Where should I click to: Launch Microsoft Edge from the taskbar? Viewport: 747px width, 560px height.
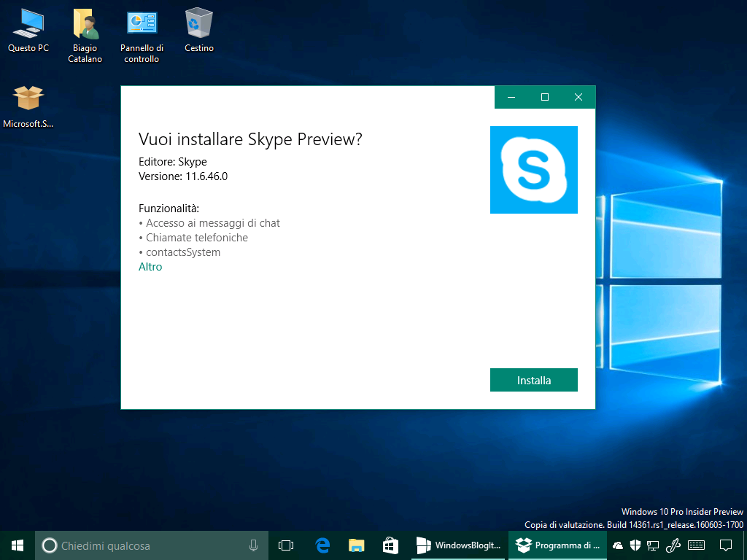click(322, 545)
